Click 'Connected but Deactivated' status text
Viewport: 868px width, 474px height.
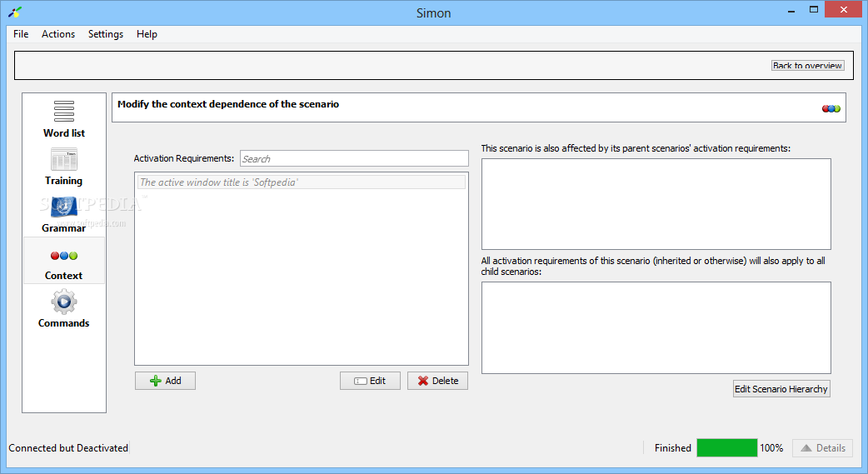point(68,448)
